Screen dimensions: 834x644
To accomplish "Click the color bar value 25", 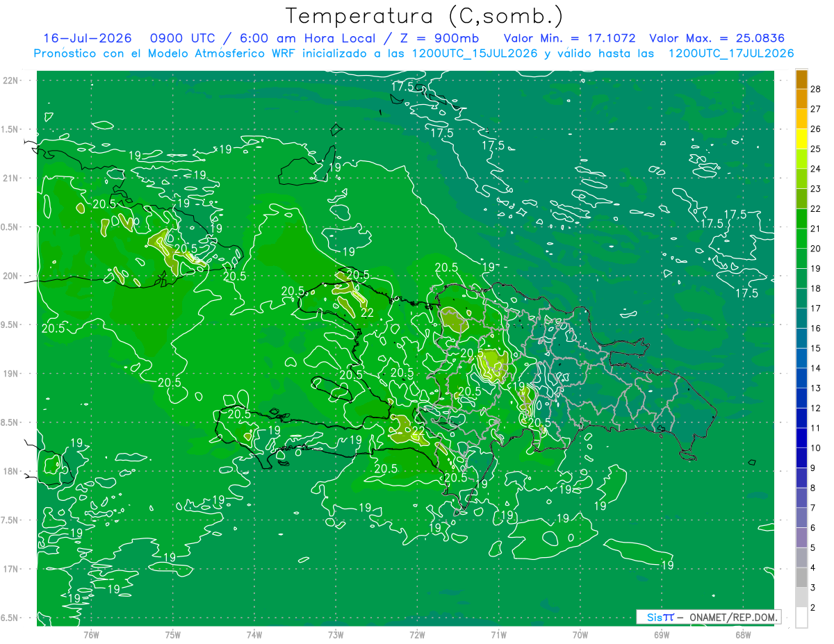I will pos(816,149).
